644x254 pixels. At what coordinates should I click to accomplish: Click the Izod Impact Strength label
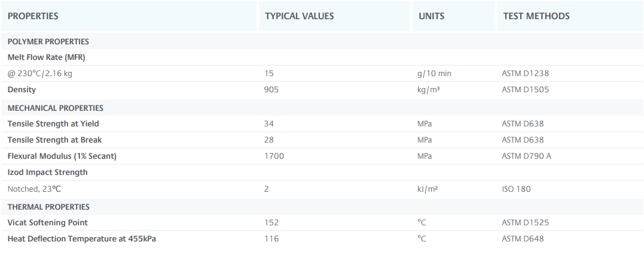(x=47, y=172)
